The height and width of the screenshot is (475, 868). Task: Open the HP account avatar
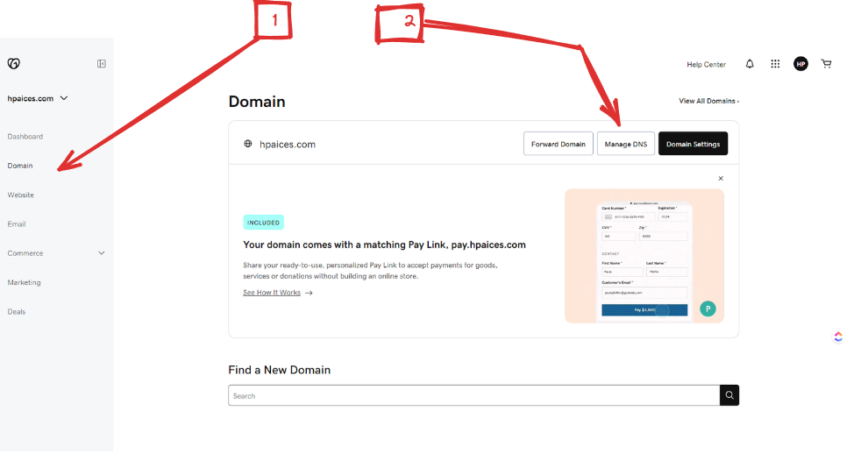tap(800, 64)
